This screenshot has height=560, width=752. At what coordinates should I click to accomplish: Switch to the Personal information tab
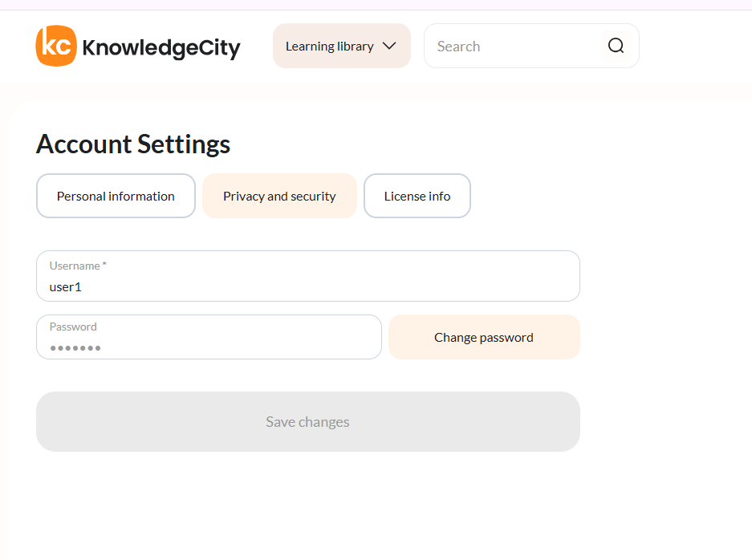(116, 196)
